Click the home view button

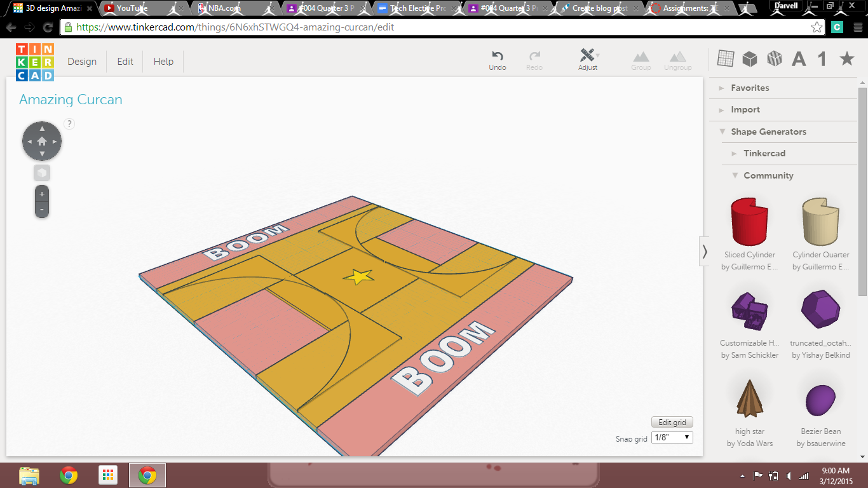coord(42,141)
